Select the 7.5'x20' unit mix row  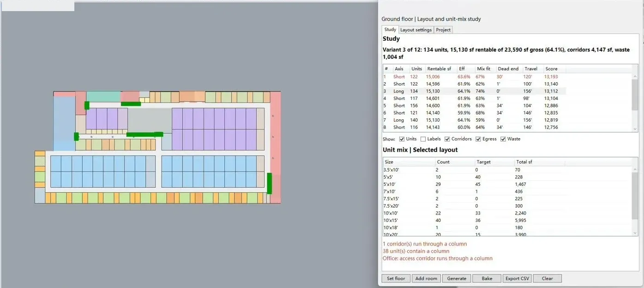pos(473,206)
